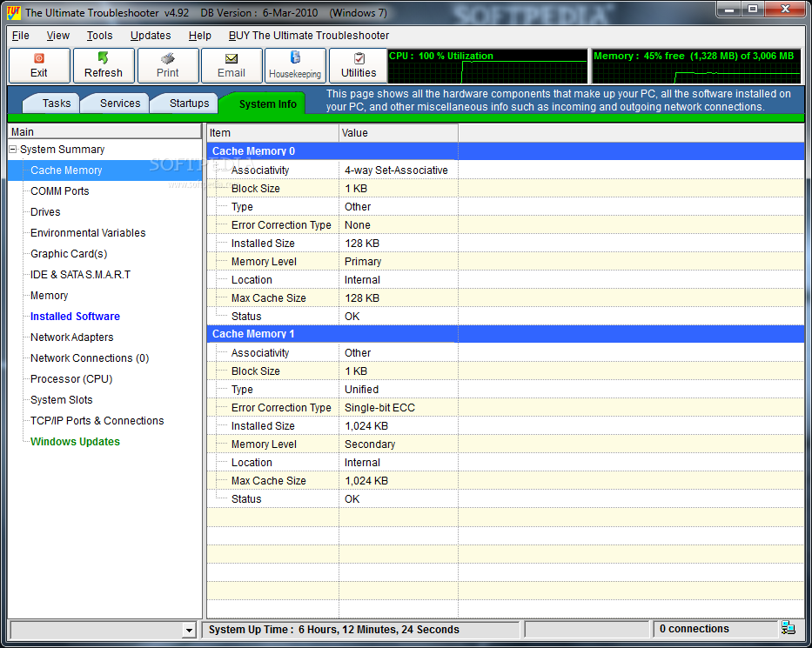Click the Memory usage graph
This screenshot has height=648, width=812.
coord(697,66)
